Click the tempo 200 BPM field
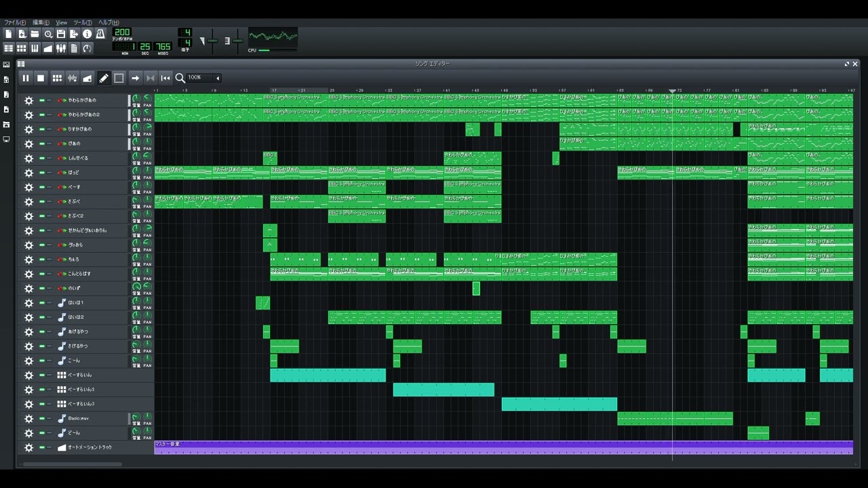Screen dimensions: 868x488 pyautogui.click(x=122, y=33)
